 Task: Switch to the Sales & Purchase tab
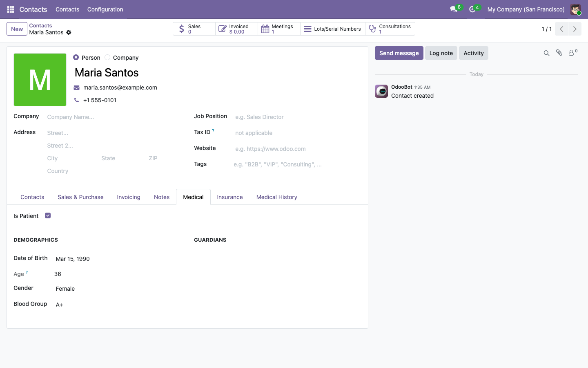(x=80, y=197)
